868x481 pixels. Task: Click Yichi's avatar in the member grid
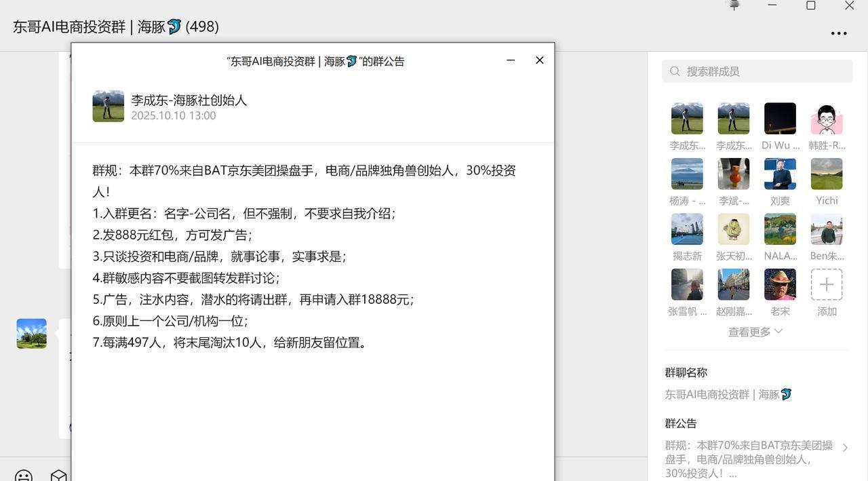(x=826, y=173)
